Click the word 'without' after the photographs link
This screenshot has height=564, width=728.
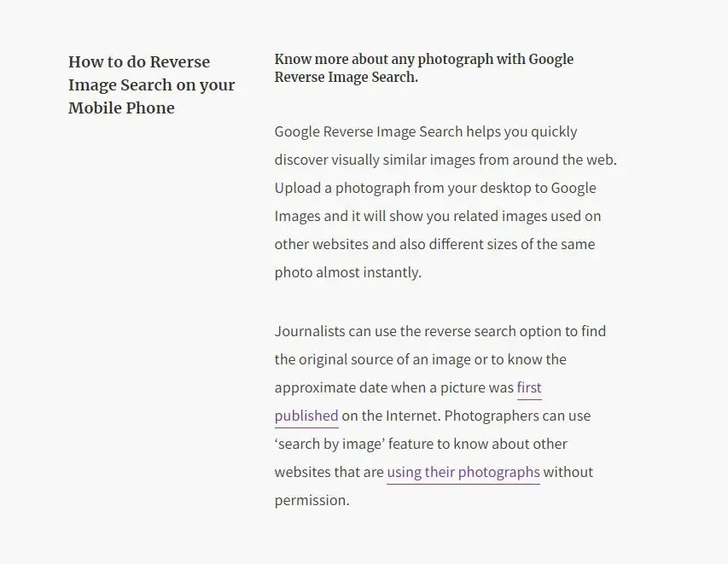(x=568, y=472)
